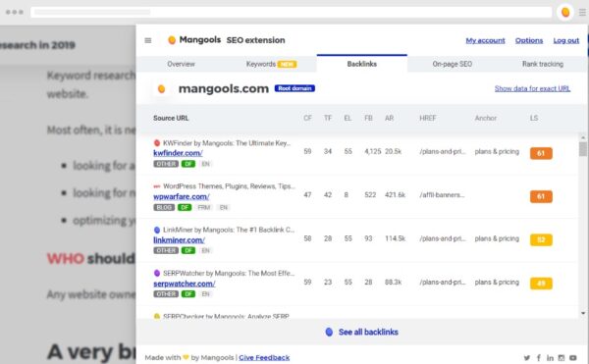Sort by the AR column header
The image size is (589, 364).
click(389, 118)
